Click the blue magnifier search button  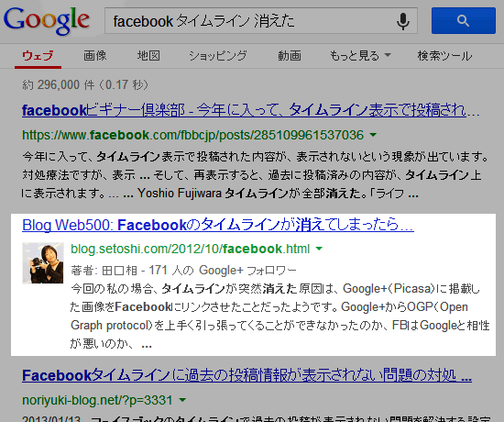click(x=463, y=21)
